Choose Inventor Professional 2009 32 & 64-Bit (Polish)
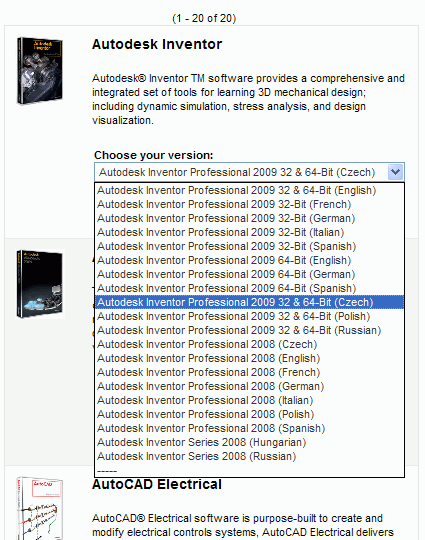The height and width of the screenshot is (540, 425). point(249,316)
